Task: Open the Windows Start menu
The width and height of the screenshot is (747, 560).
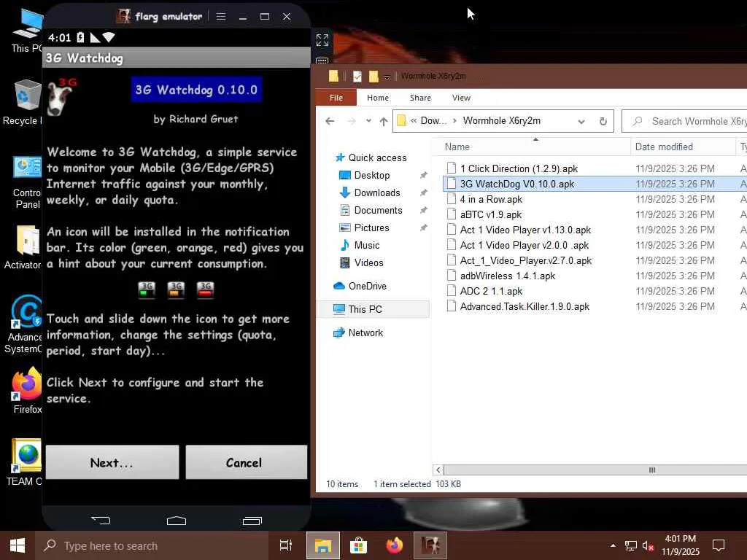Action: point(18,545)
